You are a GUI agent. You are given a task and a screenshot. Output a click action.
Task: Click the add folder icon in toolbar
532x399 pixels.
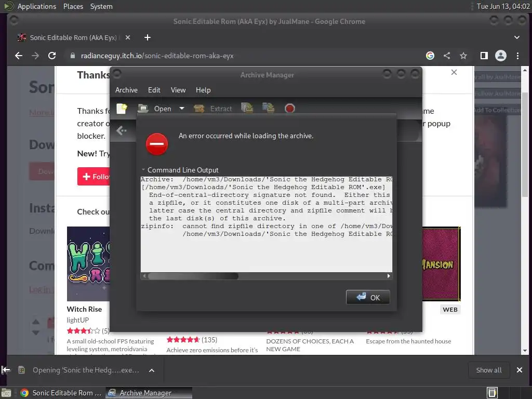tap(268, 108)
